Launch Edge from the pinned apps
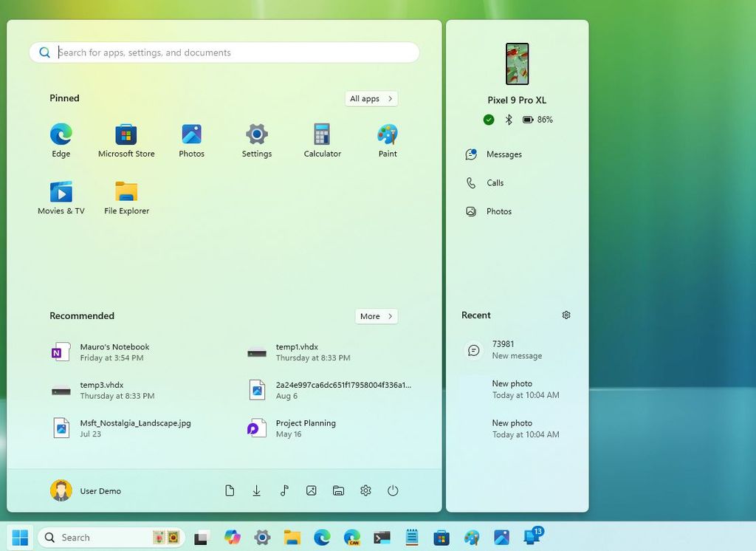 point(61,139)
